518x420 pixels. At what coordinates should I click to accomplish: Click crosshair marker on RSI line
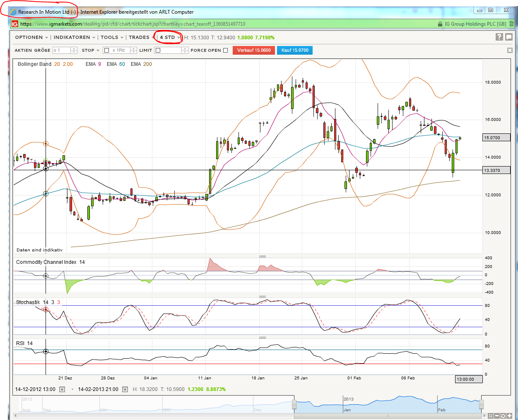(46, 352)
